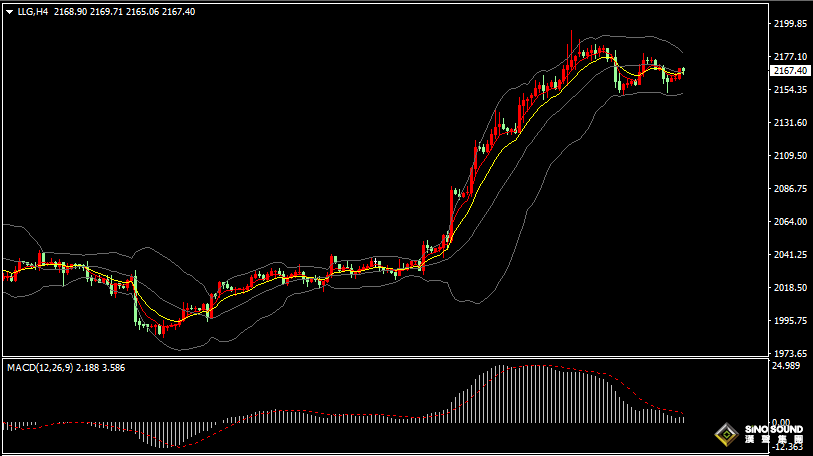
Task: Click the 2086.75 price axis label
Action: [x=790, y=189]
